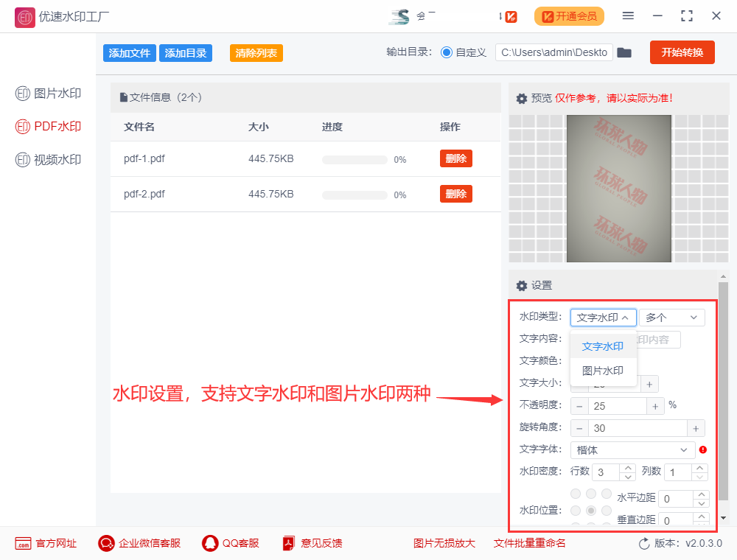Click the user avatar S logo
The image size is (737, 560).
click(x=399, y=18)
